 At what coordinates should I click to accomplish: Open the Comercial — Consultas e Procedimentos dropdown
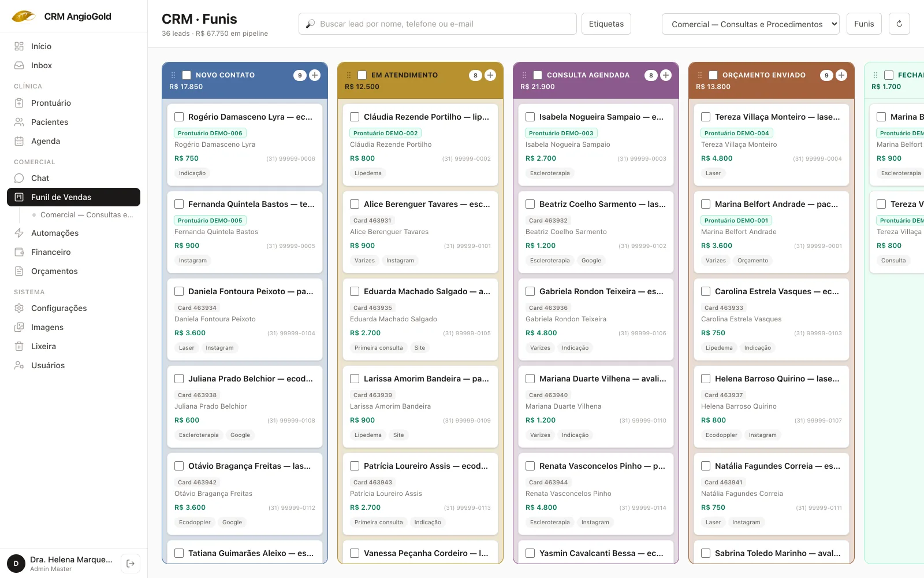(751, 24)
